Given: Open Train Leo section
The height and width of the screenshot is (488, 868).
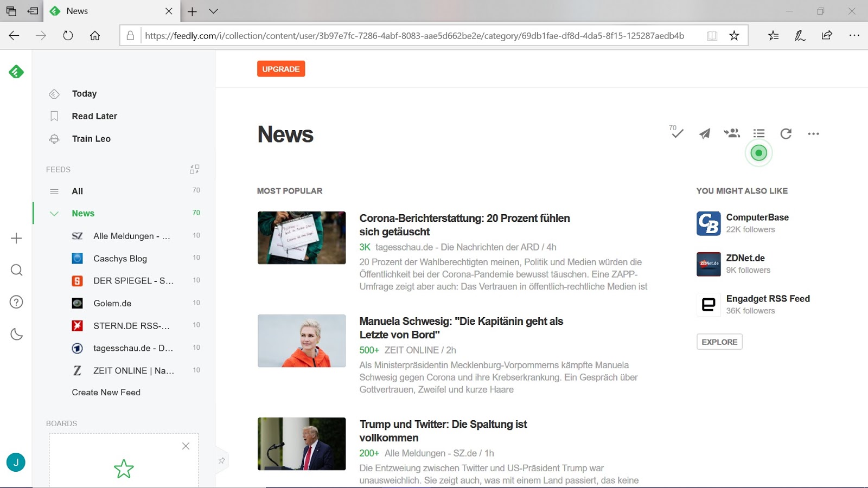Looking at the screenshot, I should [91, 139].
